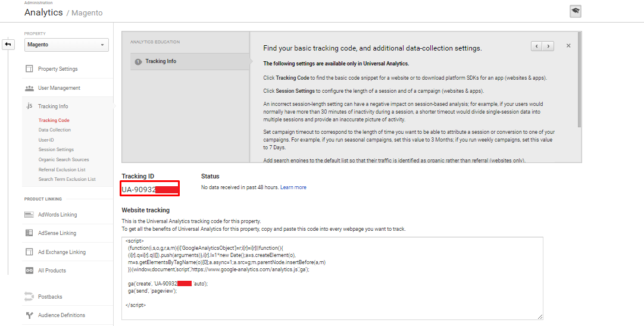Select step 1 Tracking Info in education panel
This screenshot has height=326, width=644.
click(190, 62)
